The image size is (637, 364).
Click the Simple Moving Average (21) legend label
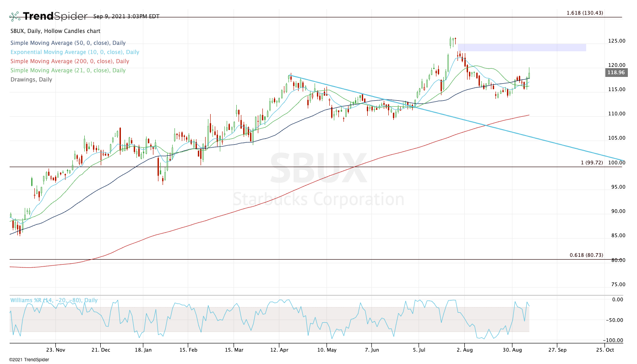68,71
